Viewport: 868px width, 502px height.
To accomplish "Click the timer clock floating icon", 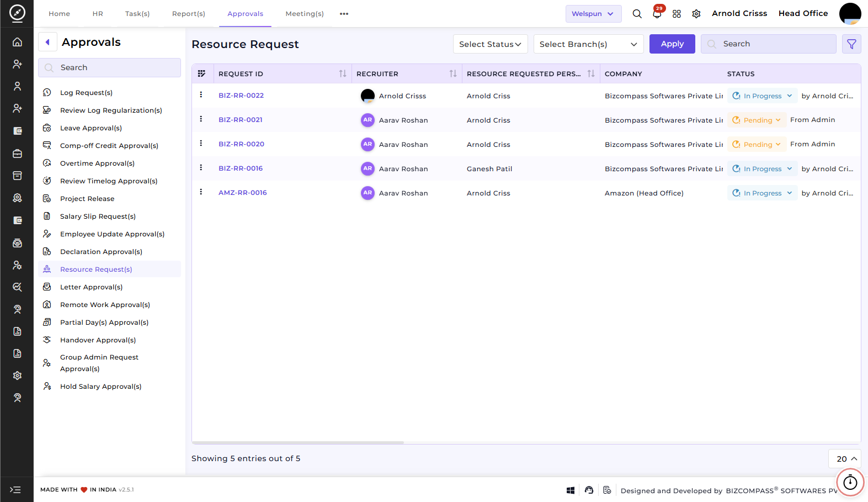I will coord(850,483).
